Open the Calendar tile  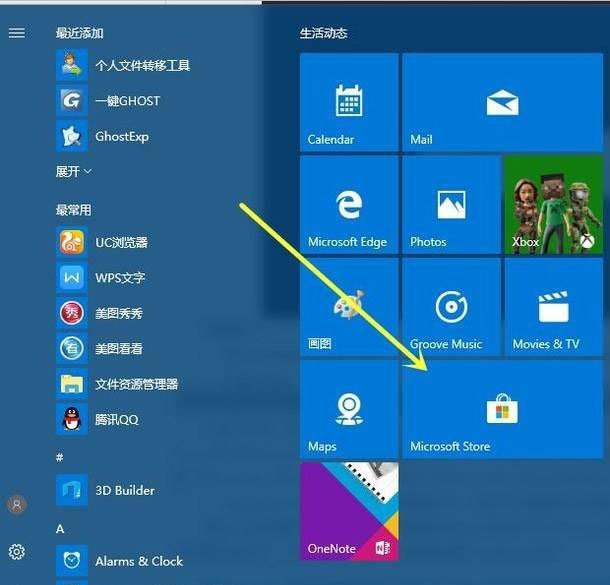pyautogui.click(x=349, y=103)
